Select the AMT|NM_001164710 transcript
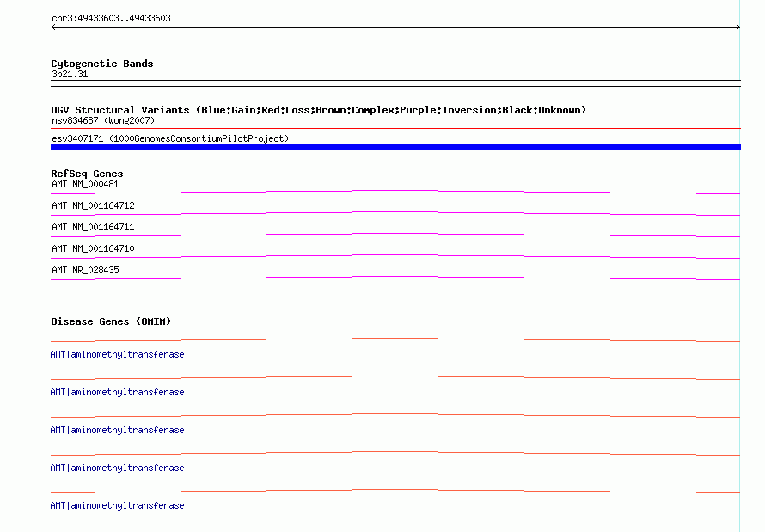 pyautogui.click(x=93, y=248)
